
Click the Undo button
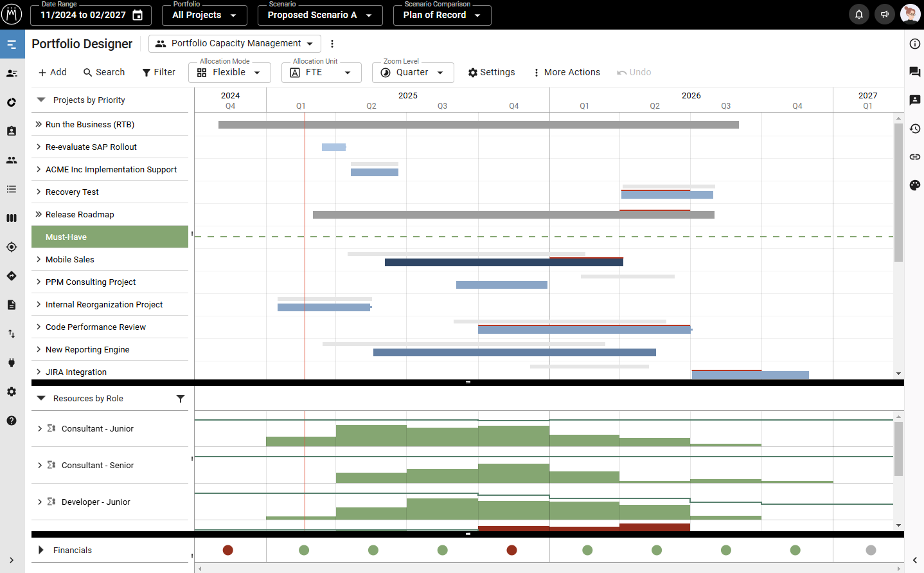[x=634, y=73]
